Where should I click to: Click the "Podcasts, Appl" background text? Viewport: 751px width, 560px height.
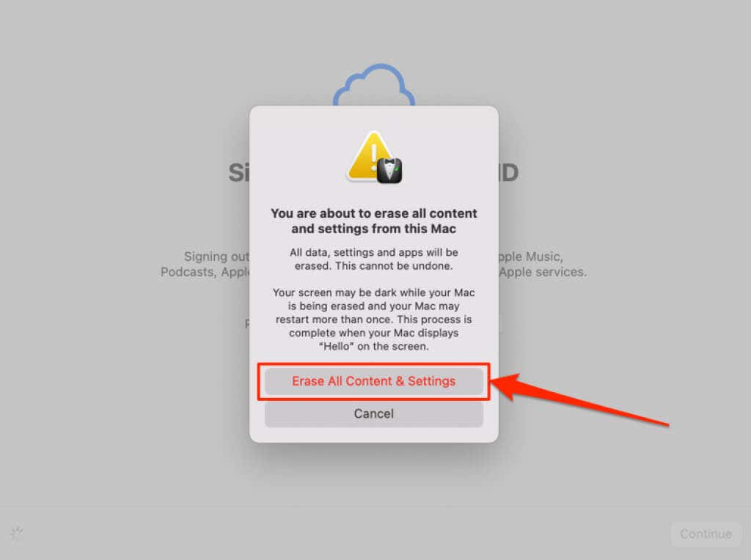tap(205, 272)
